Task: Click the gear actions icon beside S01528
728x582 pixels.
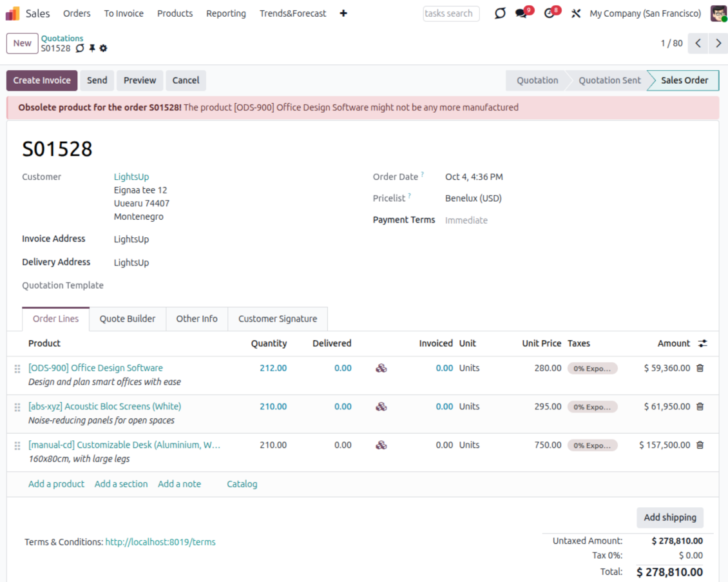Action: point(103,48)
